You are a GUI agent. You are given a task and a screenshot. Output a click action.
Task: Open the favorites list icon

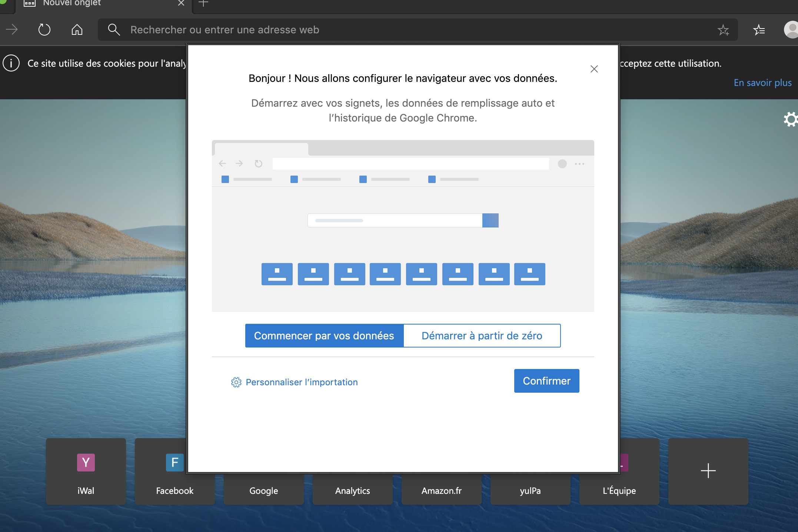[759, 30]
